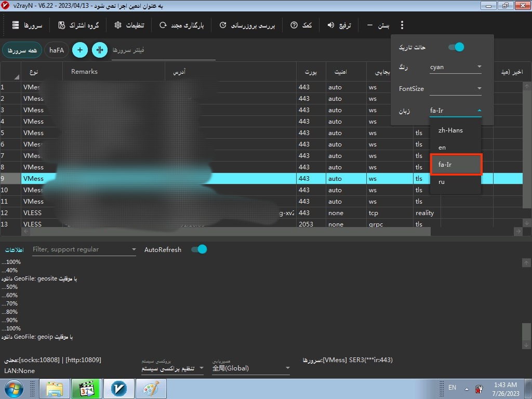This screenshot has width=532, height=399.
Task: Click the round plus add group button
Action: [79, 50]
